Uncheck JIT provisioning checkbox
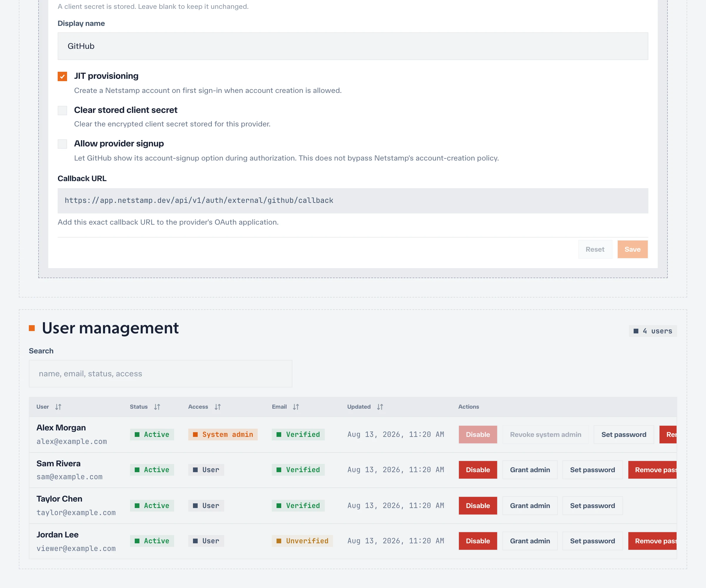The height and width of the screenshot is (588, 706). coord(62,76)
